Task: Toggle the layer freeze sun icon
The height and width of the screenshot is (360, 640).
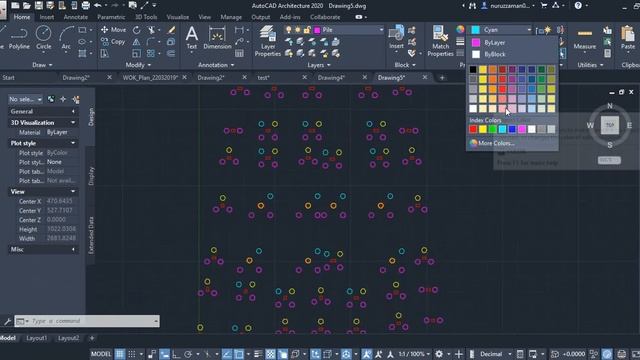Action: pyautogui.click(x=298, y=30)
